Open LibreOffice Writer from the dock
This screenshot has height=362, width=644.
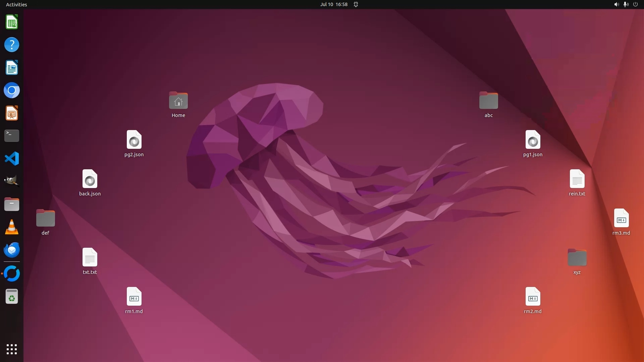(12, 68)
